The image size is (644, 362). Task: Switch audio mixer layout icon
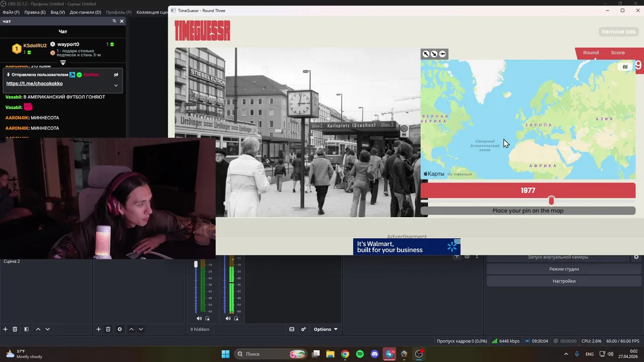click(x=292, y=329)
